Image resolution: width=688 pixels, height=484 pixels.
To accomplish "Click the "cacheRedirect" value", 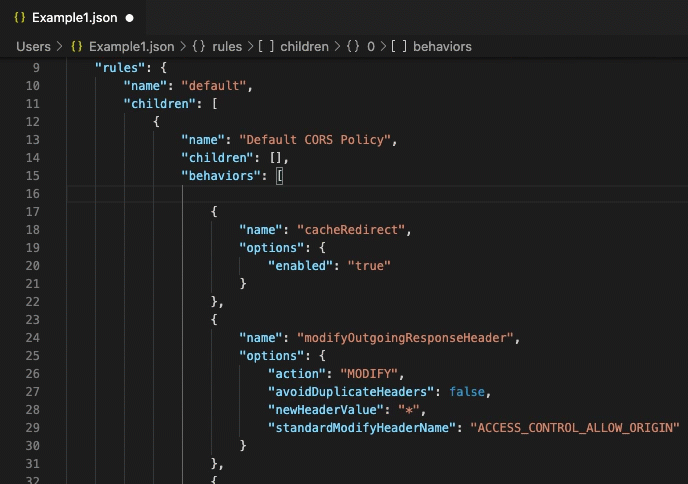I will click(x=351, y=230).
